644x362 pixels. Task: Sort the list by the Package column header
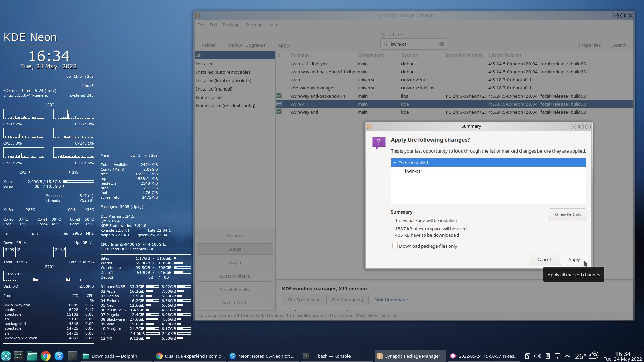point(322,55)
